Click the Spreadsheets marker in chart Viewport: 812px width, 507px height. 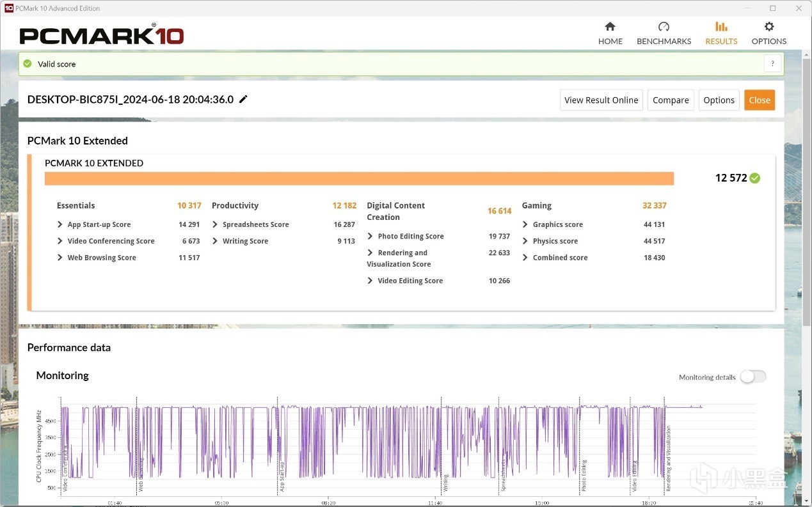tap(504, 475)
